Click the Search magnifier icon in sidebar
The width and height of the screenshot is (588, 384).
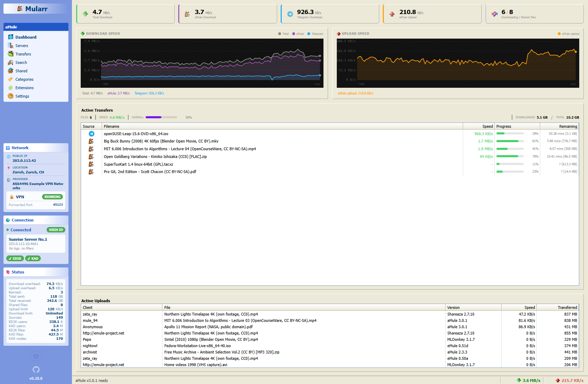click(11, 62)
